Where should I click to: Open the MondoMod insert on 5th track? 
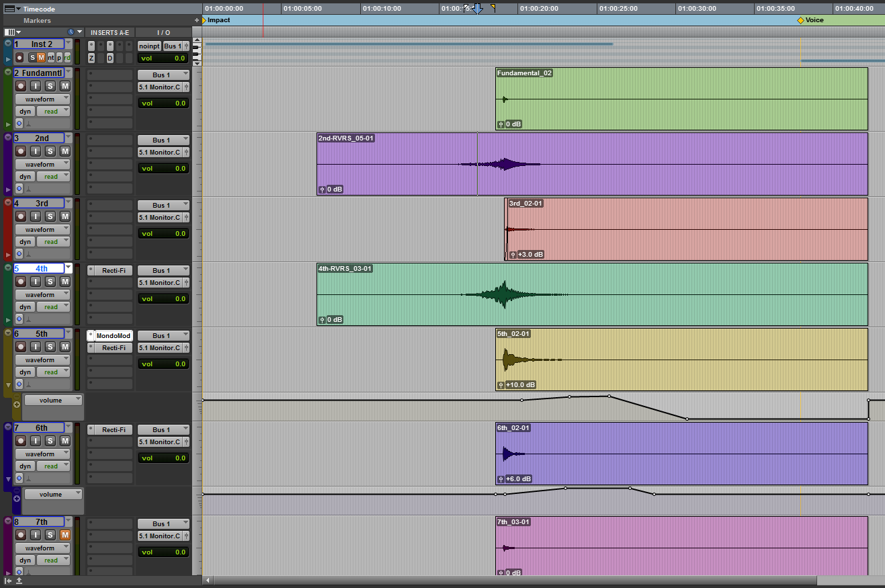tap(113, 336)
